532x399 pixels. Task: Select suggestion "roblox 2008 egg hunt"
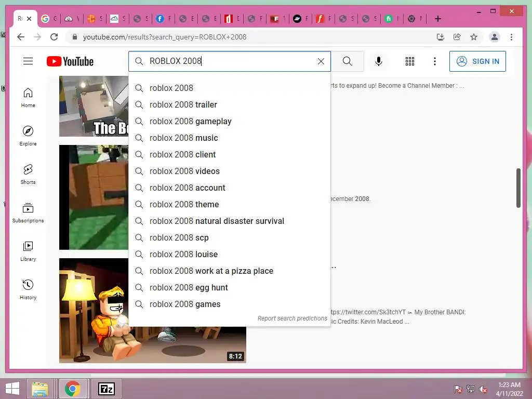[x=230, y=287]
